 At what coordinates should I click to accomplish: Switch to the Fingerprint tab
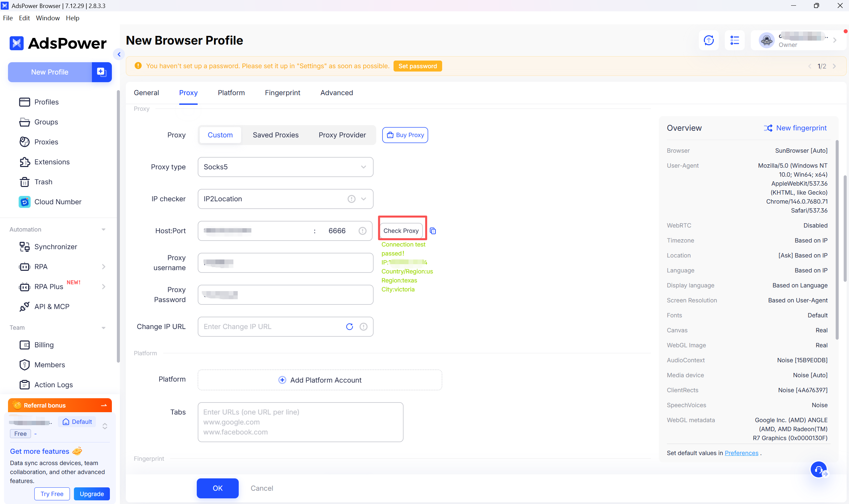point(282,93)
